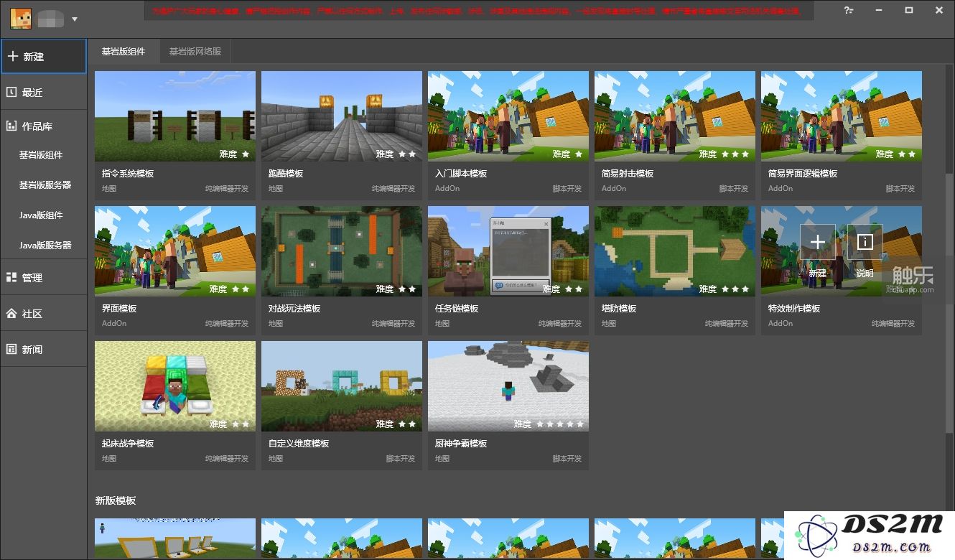Select 基岩版服务器 in the sidebar
Viewport: 955px width, 560px height.
click(x=45, y=185)
